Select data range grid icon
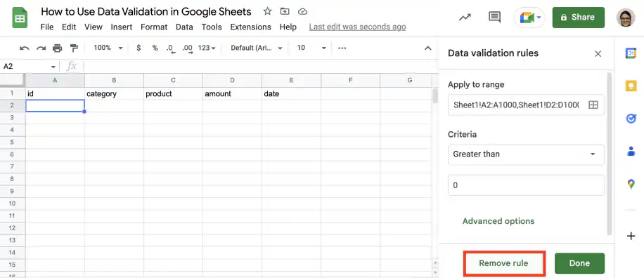This screenshot has height=278, width=644. (593, 105)
